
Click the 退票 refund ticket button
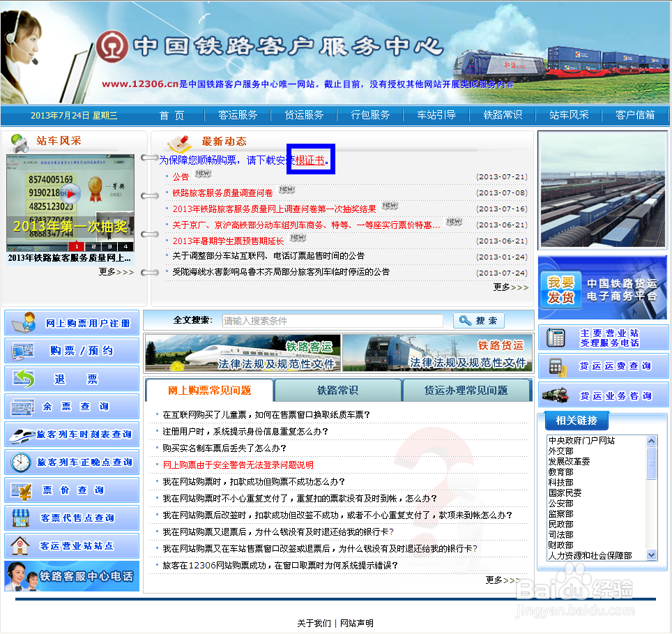[72, 379]
